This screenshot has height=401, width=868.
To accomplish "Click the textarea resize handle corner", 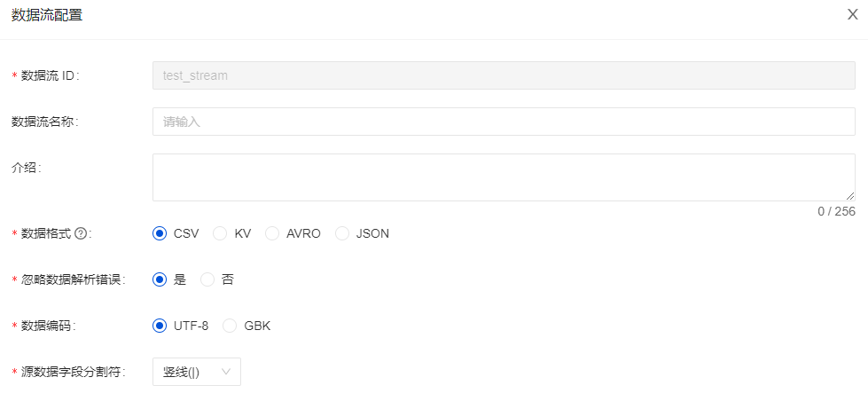I will coord(850,196).
